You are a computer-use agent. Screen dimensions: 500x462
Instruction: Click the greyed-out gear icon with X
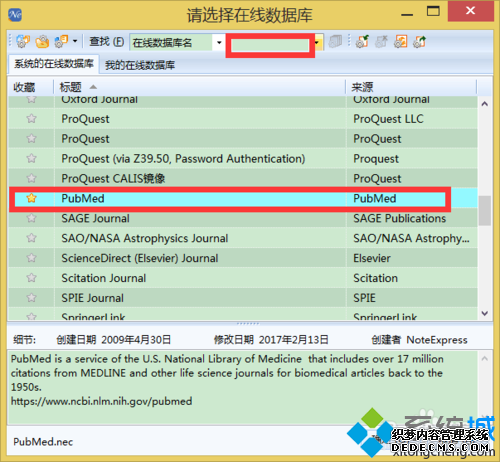381,42
